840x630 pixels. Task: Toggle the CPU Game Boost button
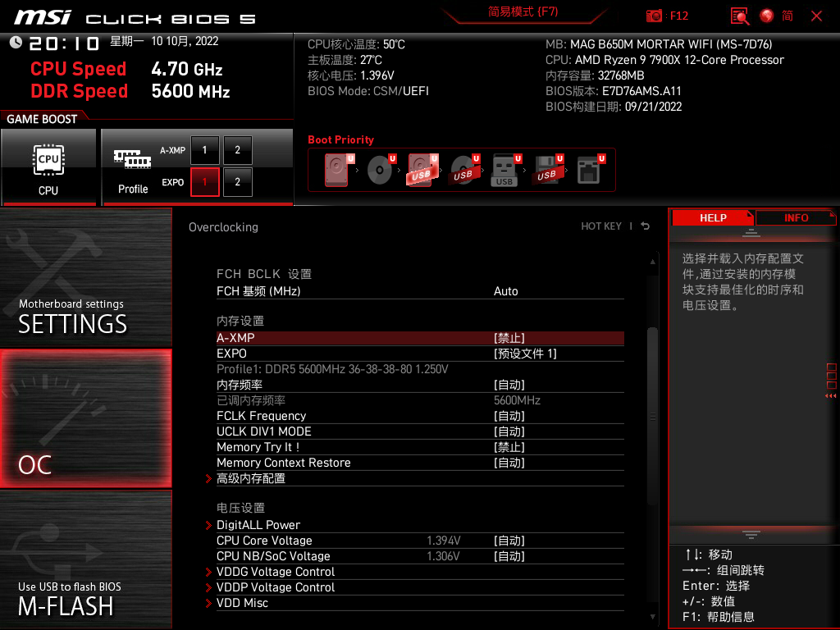tap(48, 167)
